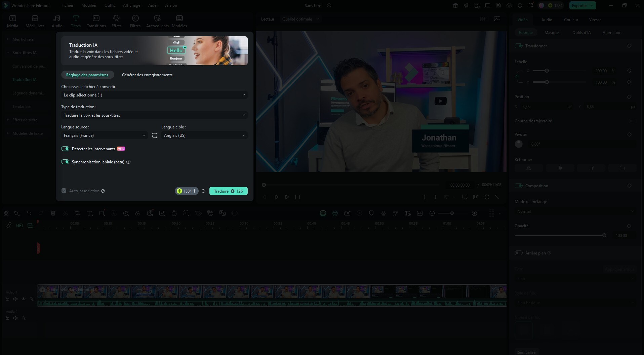Toggle visibility of Vidéo 1 track
This screenshot has height=355, width=644.
(x=24, y=299)
